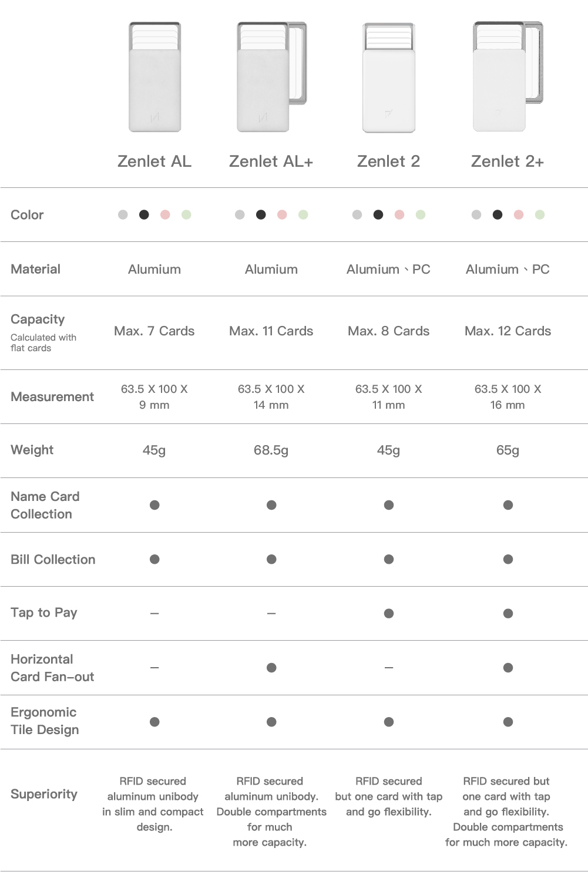Screen dimensions: 588x885
Task: Click the Tap to Pay dot for Zenlet 2
Action: pos(389,614)
